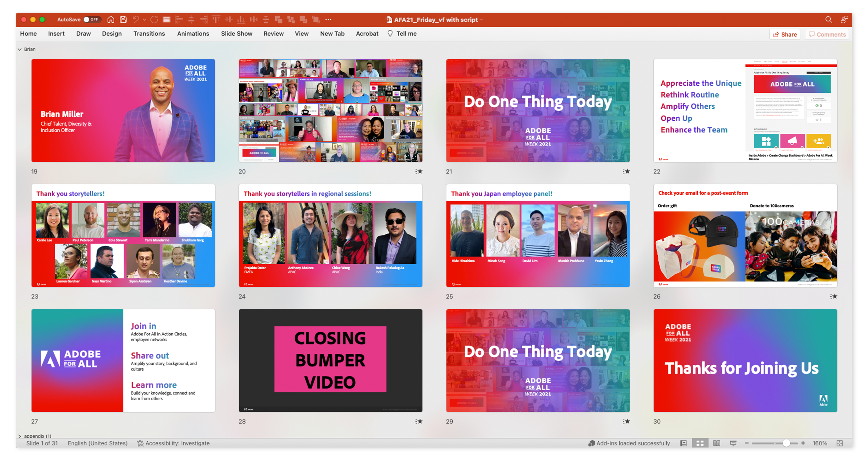Select slide 19 Brian Miller thumbnail
This screenshot has width=868, height=462.
(x=123, y=111)
